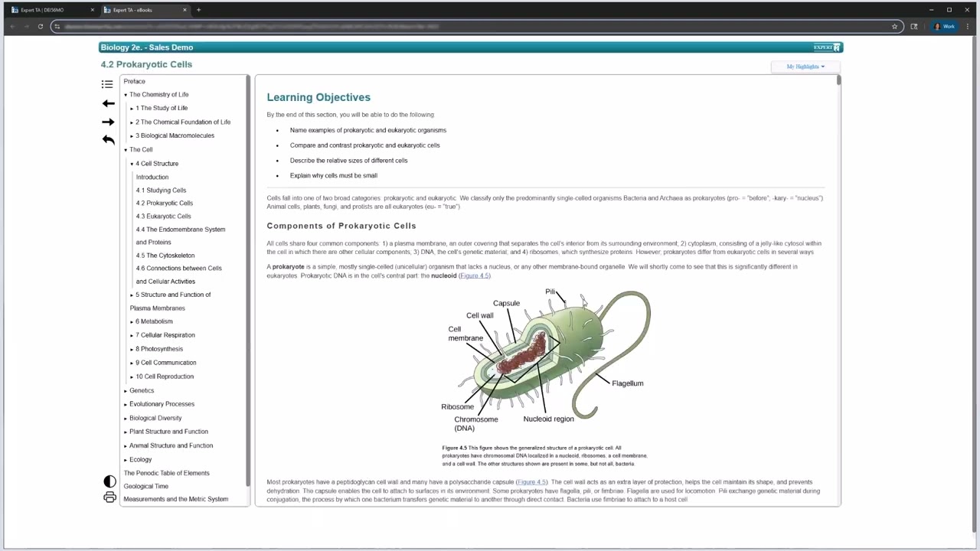The image size is (980, 551).
Task: Close the Expert TA | DEISEMO tab
Action: pyautogui.click(x=92, y=10)
